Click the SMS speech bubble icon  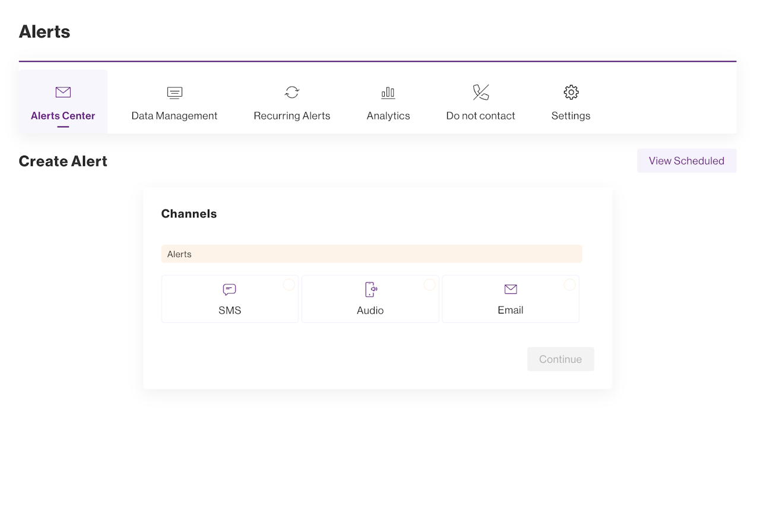(x=230, y=290)
